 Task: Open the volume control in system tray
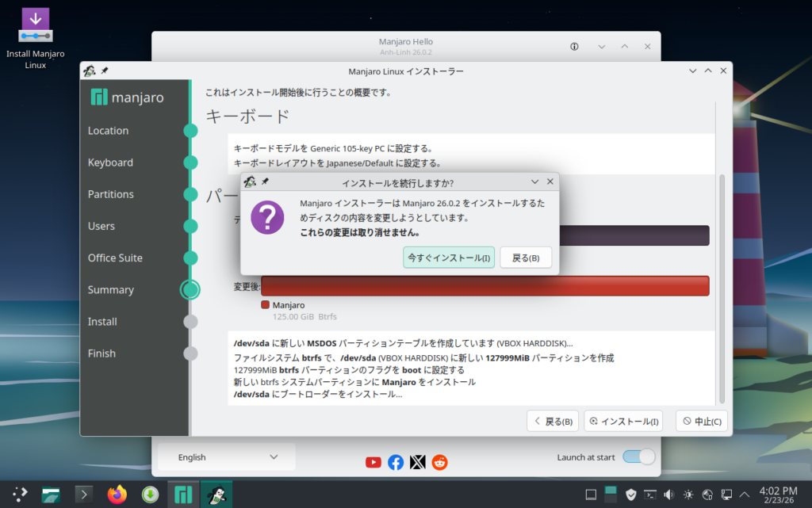click(668, 495)
